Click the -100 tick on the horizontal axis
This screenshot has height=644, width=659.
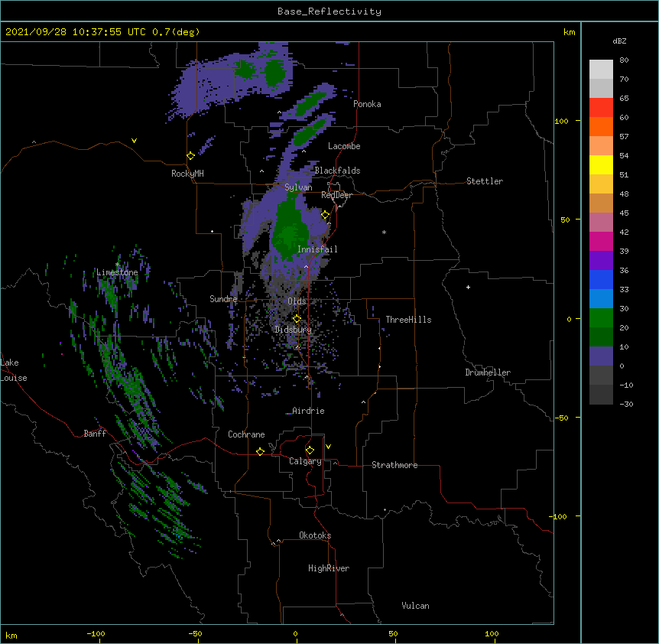pos(96,633)
